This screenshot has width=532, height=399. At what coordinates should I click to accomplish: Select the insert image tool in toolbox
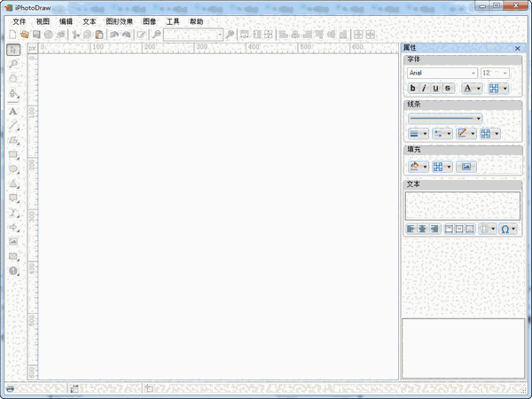tap(13, 241)
